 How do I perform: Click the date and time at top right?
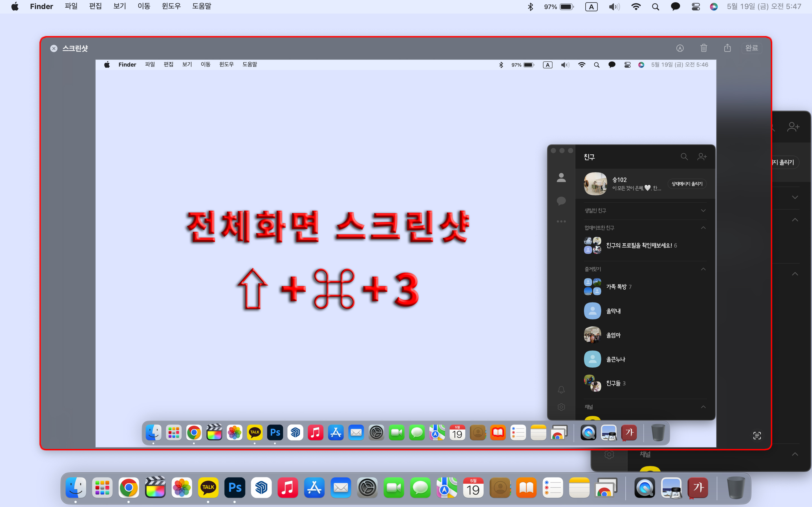764,7
